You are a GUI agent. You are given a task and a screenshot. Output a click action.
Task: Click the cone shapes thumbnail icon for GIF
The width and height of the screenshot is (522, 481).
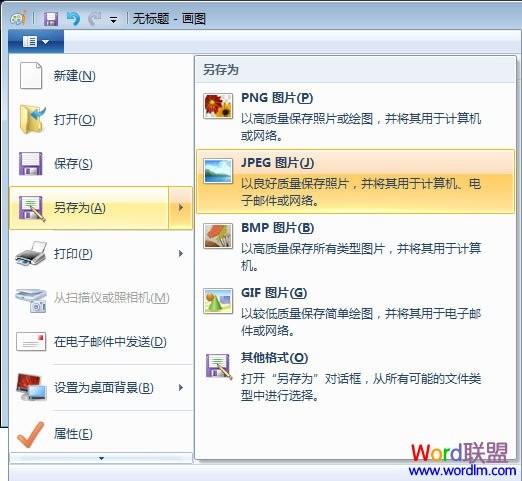pos(218,301)
